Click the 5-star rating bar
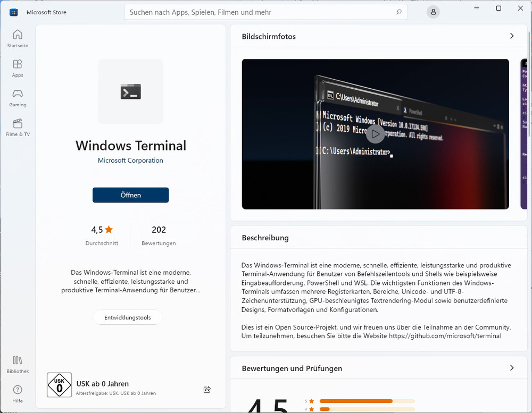Screen dimensions: 532x413 (367, 401)
